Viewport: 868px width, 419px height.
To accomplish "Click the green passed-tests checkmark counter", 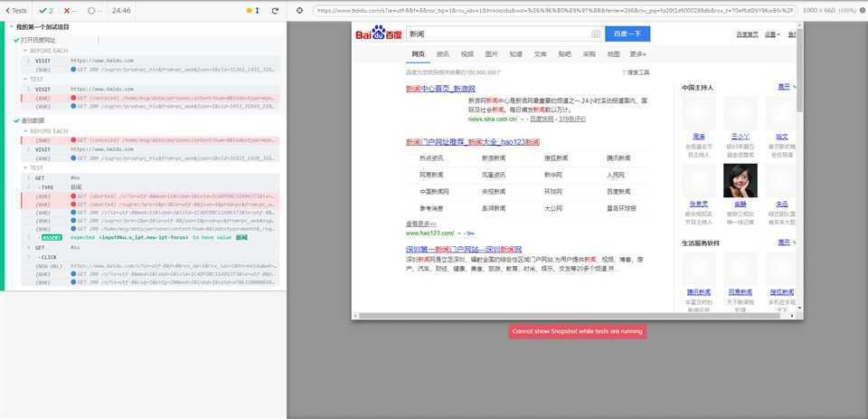I will pos(44,11).
